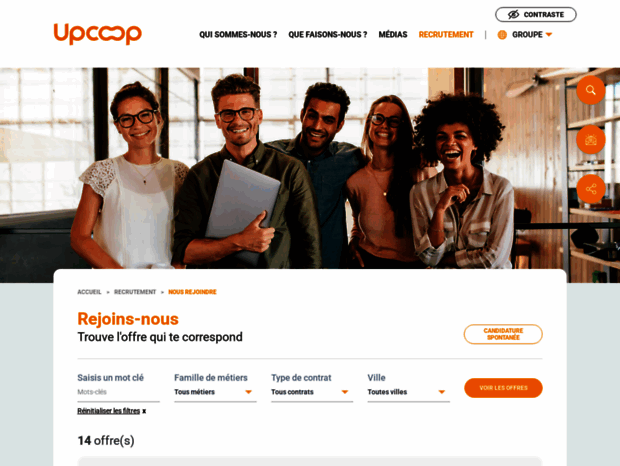Open the Qui sommes-nous ? menu
The width and height of the screenshot is (620, 466).
[x=238, y=35]
